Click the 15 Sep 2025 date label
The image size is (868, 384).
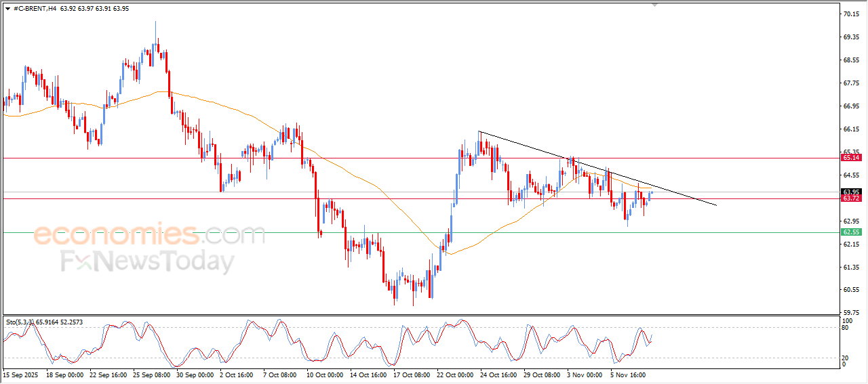tap(21, 374)
